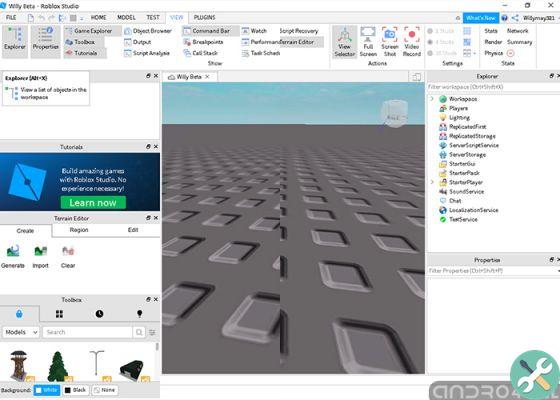Switch to Terrain Editor Region tab
Viewport: 560px width, 400px height.
tap(79, 230)
